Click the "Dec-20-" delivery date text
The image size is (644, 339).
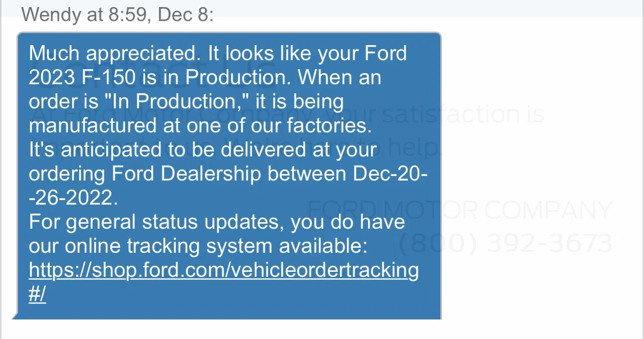[x=390, y=174]
